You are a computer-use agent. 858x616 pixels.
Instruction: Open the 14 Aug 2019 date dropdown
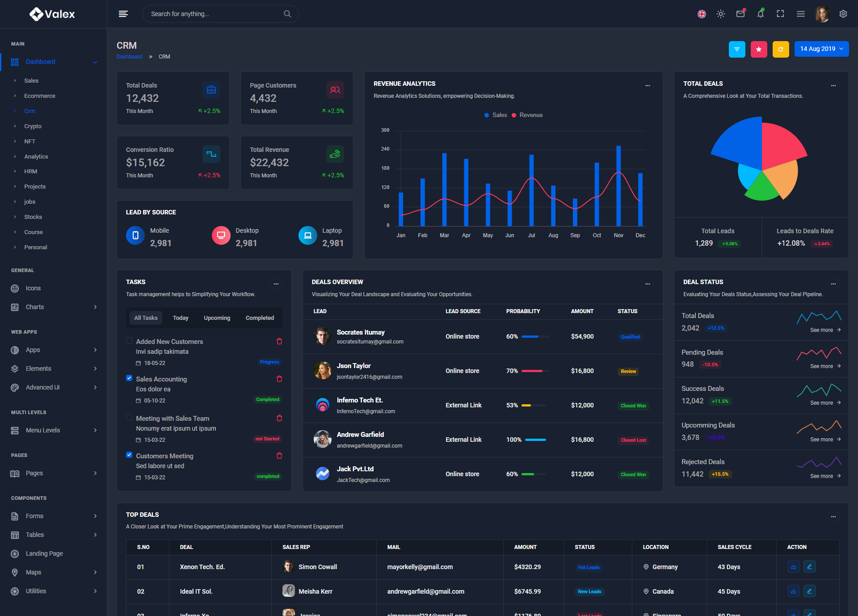(x=821, y=49)
